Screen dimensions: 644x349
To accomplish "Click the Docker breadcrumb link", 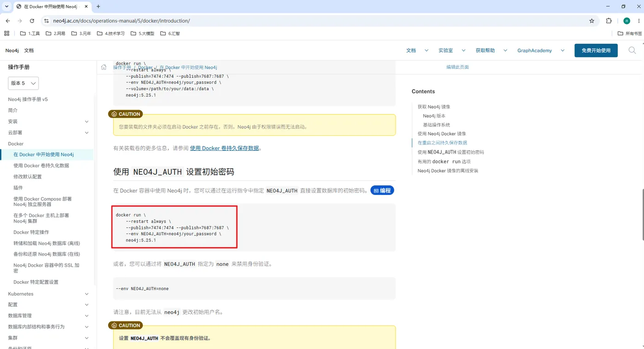I will 145,68.
